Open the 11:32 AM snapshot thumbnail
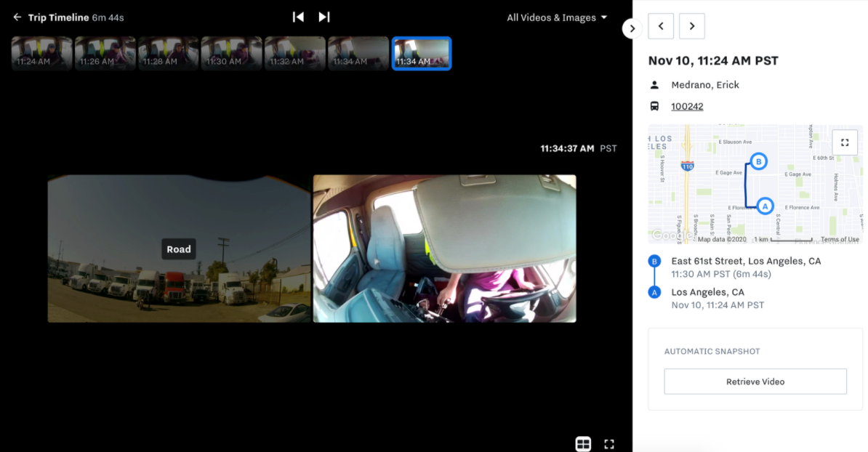Image resolution: width=868 pixels, height=452 pixels. (294, 53)
